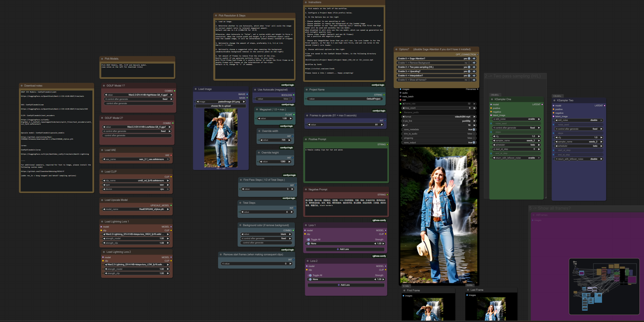The width and height of the screenshot is (644, 322).
Task: Click the Positive Prompt text field
Action: pos(346,165)
